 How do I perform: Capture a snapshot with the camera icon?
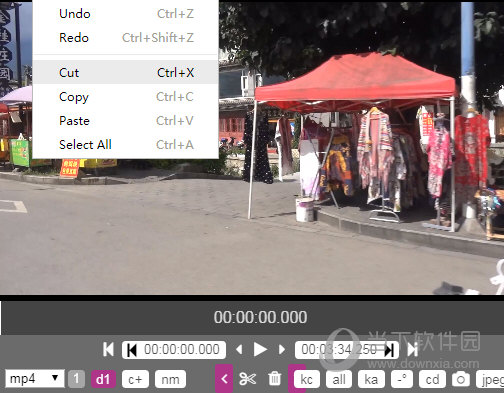[x=461, y=379]
